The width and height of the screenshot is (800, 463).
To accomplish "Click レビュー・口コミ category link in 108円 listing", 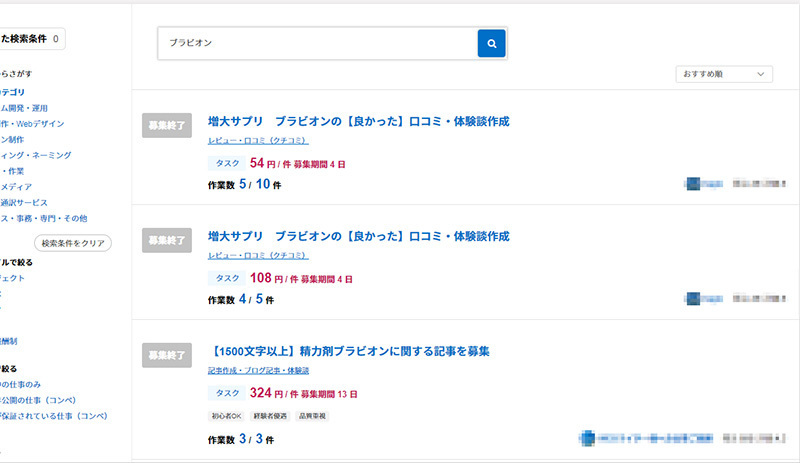I will coord(258,255).
